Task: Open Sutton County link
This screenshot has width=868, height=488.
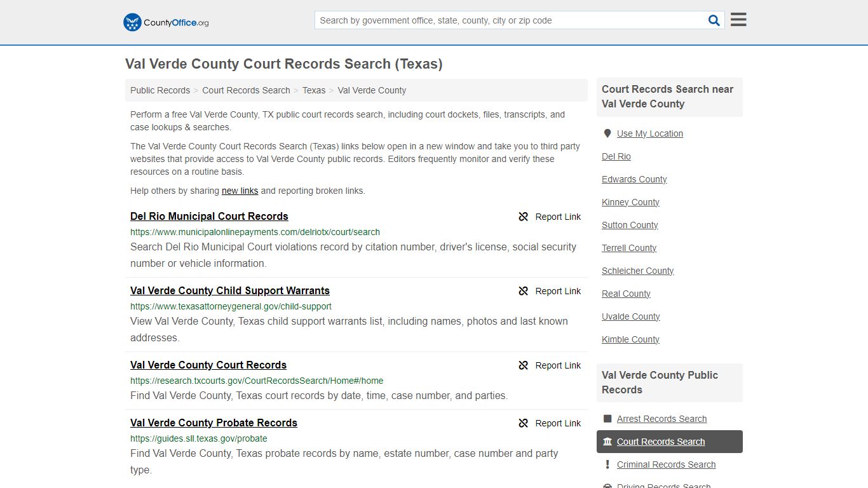Action: point(630,225)
